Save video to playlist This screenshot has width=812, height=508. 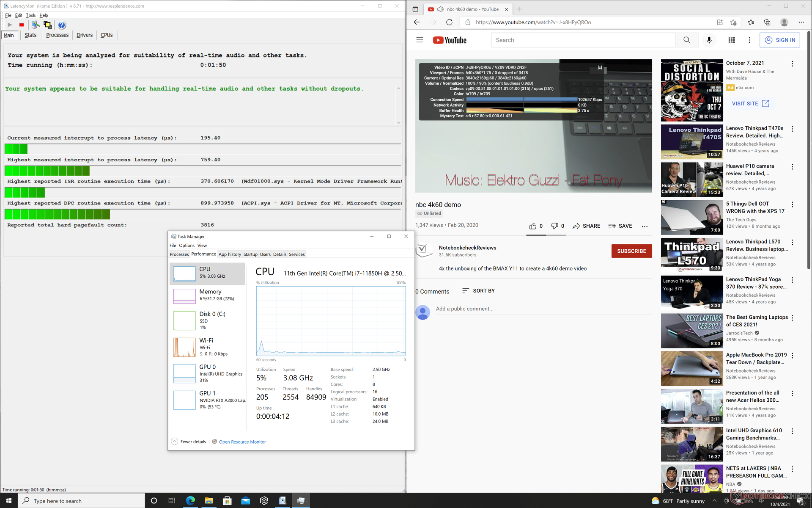[620, 226]
